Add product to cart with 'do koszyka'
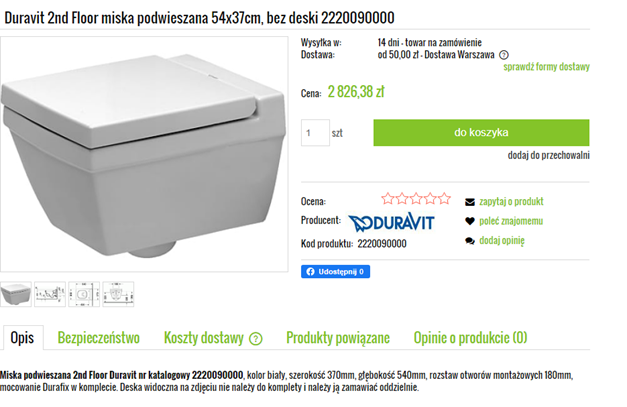627x407 pixels. [x=481, y=132]
